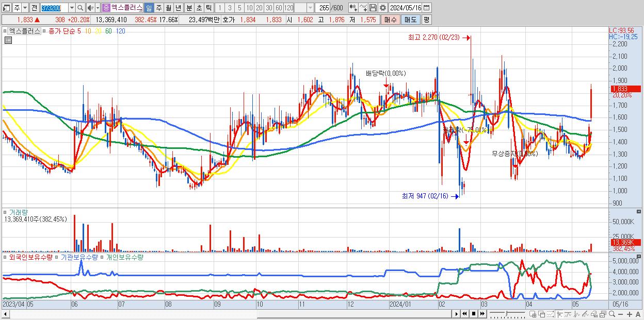Click the play button in bottom toolbar

456,314
